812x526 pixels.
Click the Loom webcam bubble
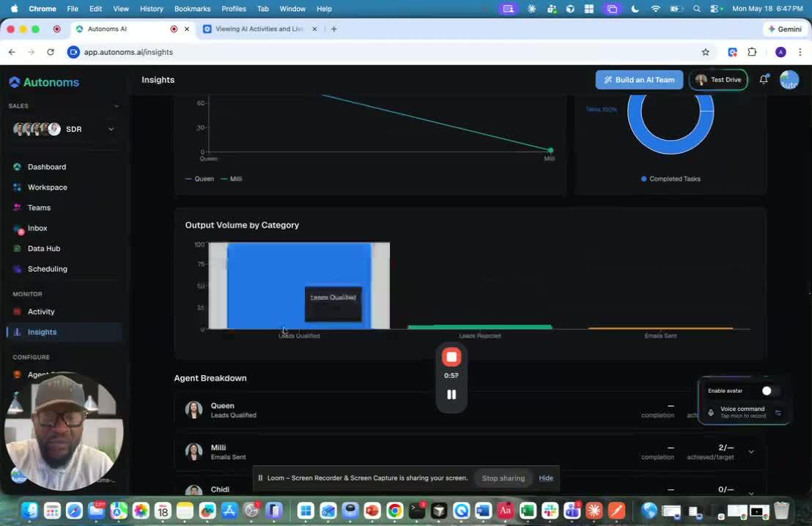pyautogui.click(x=64, y=431)
